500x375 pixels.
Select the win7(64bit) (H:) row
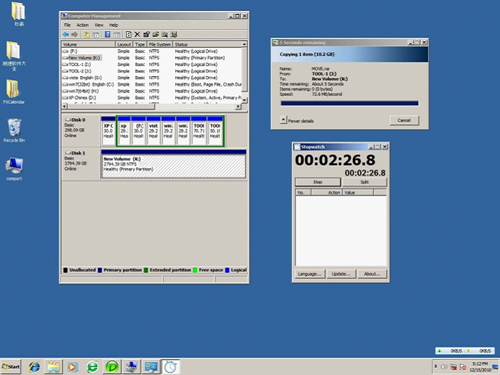152,91
